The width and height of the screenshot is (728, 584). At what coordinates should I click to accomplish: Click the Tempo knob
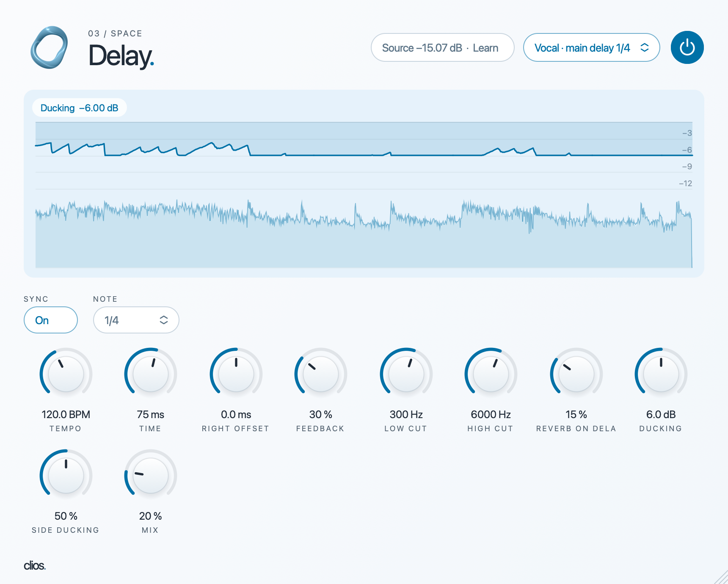(x=66, y=374)
